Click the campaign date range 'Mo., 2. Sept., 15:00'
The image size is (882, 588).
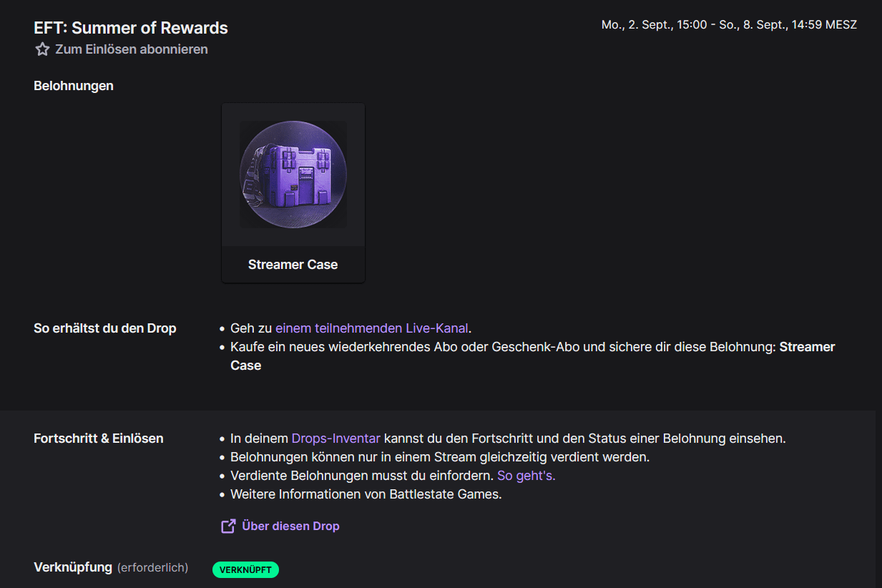(729, 24)
